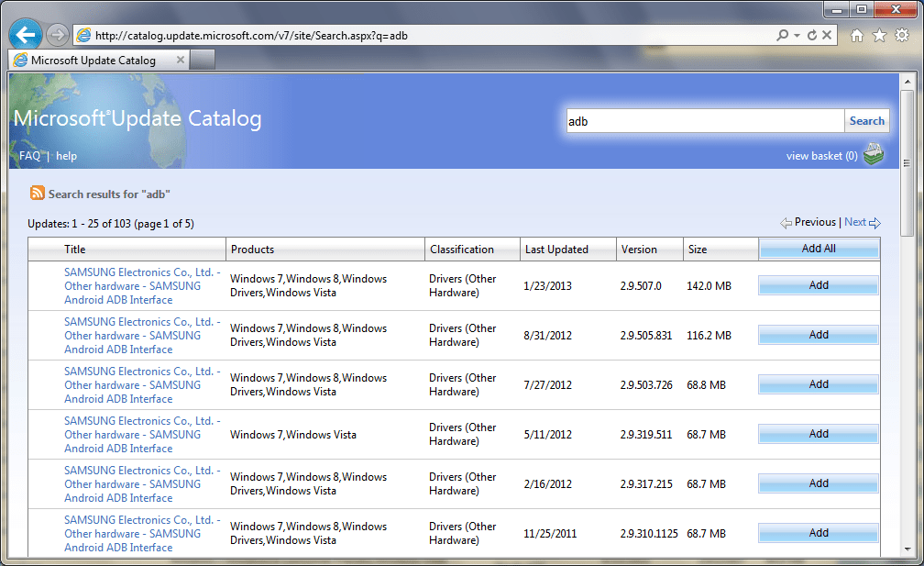924x566 pixels.
Task: Add the version 2.9.319.511 driver
Action: coord(819,434)
